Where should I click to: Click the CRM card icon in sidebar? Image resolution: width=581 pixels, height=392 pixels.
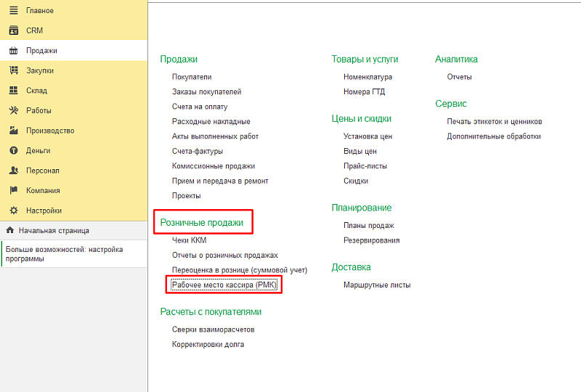(13, 30)
